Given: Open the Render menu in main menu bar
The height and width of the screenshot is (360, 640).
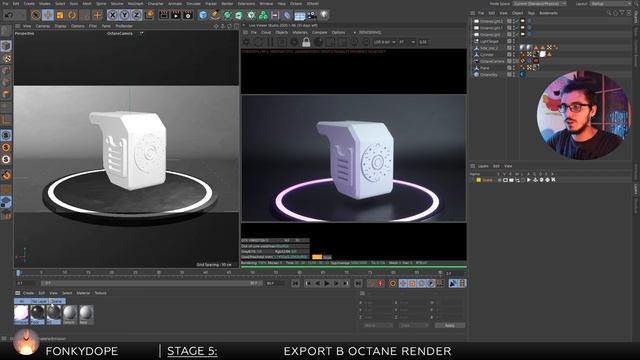Looking at the screenshot, I should tap(227, 4).
